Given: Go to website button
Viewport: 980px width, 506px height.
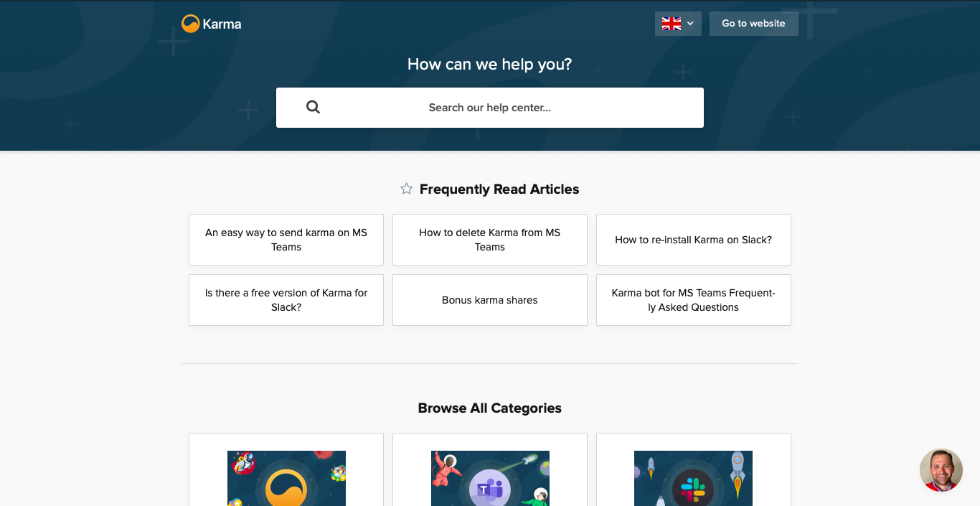Looking at the screenshot, I should point(754,24).
